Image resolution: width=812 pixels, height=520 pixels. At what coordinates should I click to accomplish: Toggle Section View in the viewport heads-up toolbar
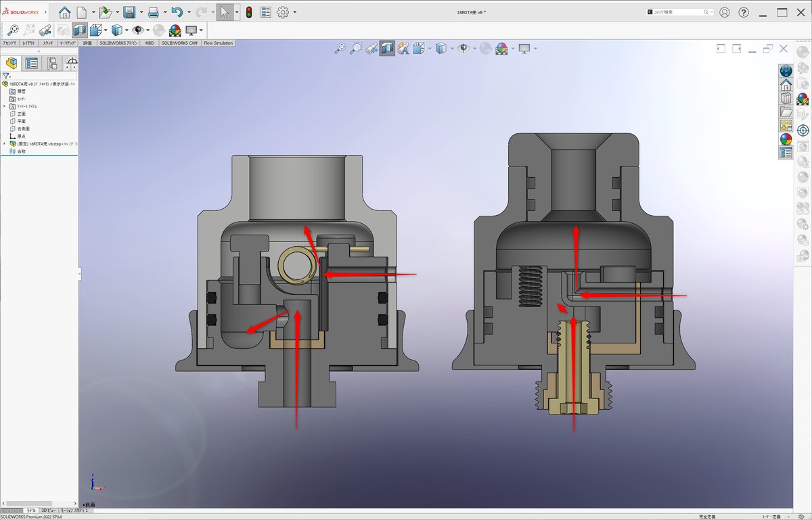click(387, 48)
